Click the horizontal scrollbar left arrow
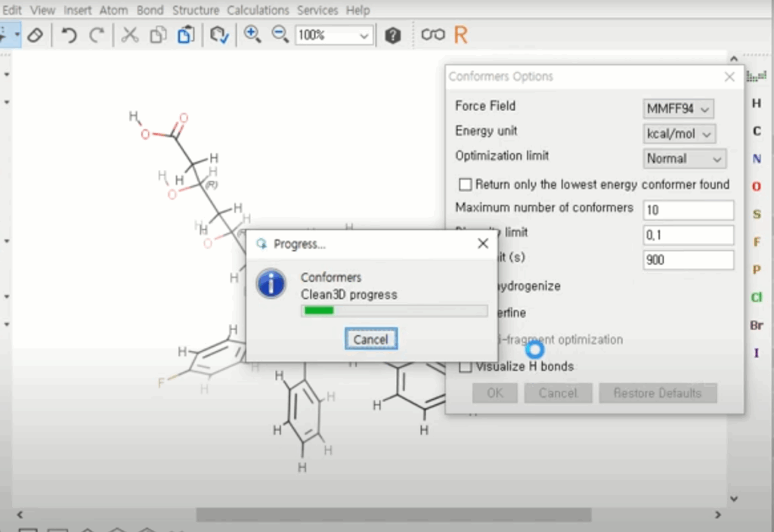The width and height of the screenshot is (774, 532). click(20, 515)
